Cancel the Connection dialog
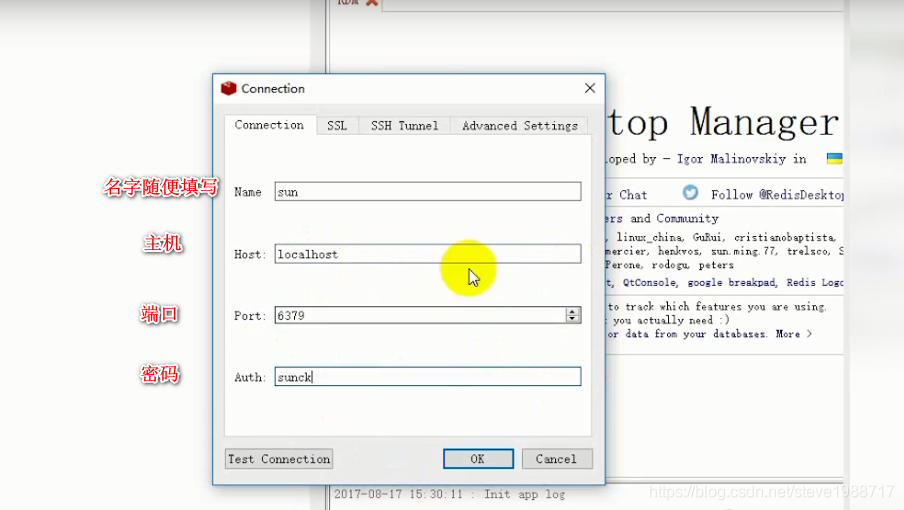The height and width of the screenshot is (510, 904). pos(557,459)
